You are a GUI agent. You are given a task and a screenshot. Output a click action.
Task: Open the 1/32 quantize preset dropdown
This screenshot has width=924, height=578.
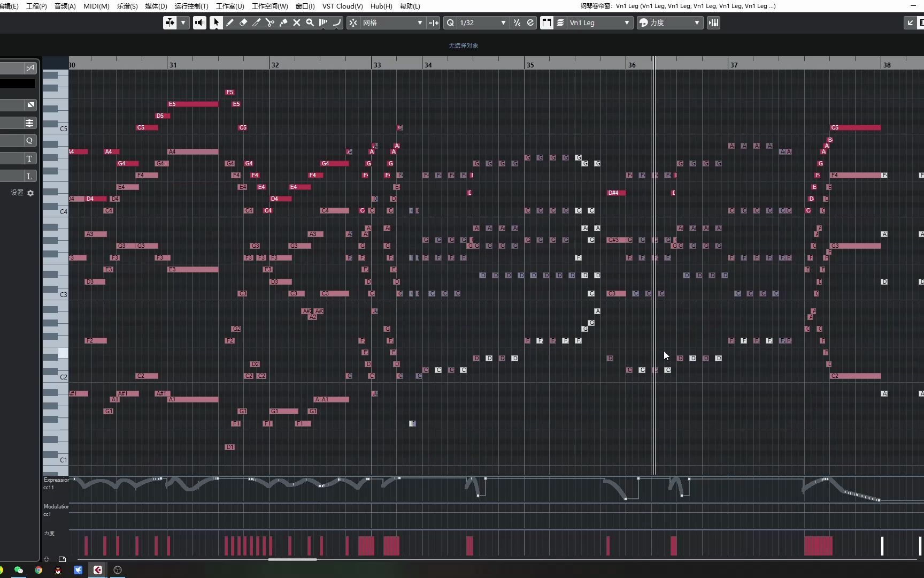pyautogui.click(x=482, y=22)
